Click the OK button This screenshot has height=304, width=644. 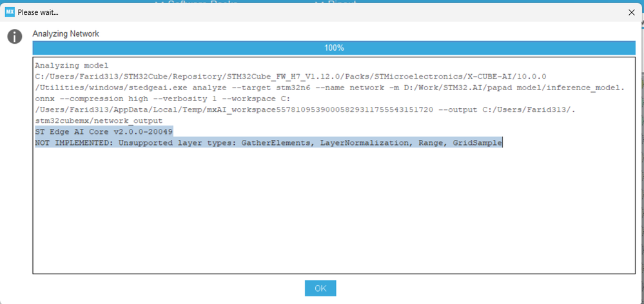tap(320, 288)
